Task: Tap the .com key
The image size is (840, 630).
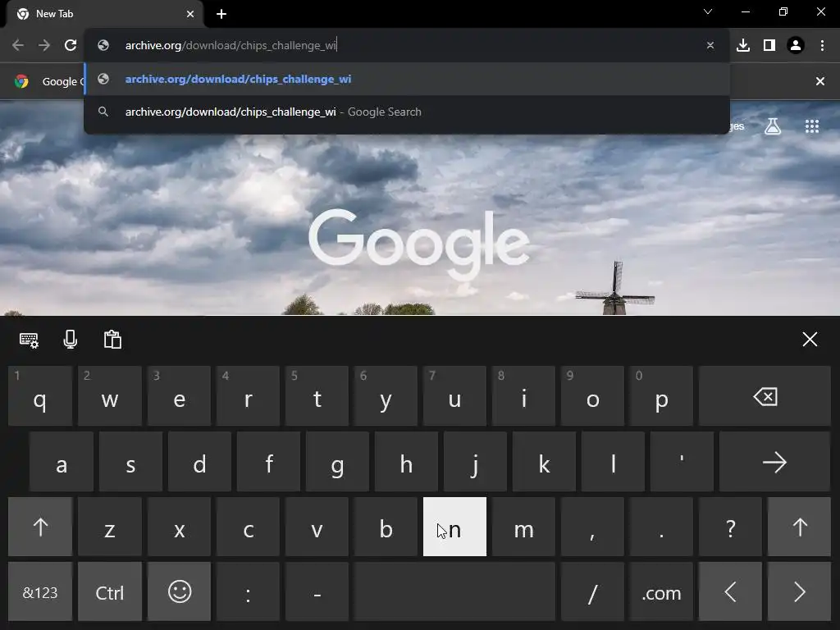Action: click(x=661, y=592)
